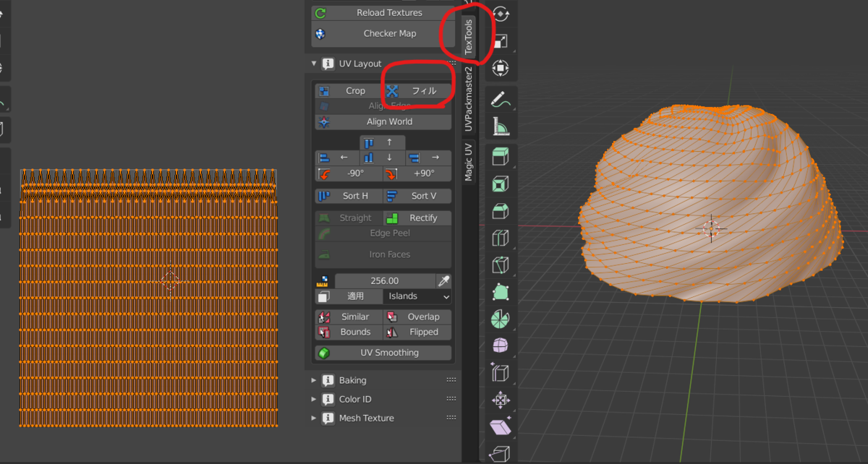Click the Crop button
The height and width of the screenshot is (464, 868).
[x=349, y=91]
